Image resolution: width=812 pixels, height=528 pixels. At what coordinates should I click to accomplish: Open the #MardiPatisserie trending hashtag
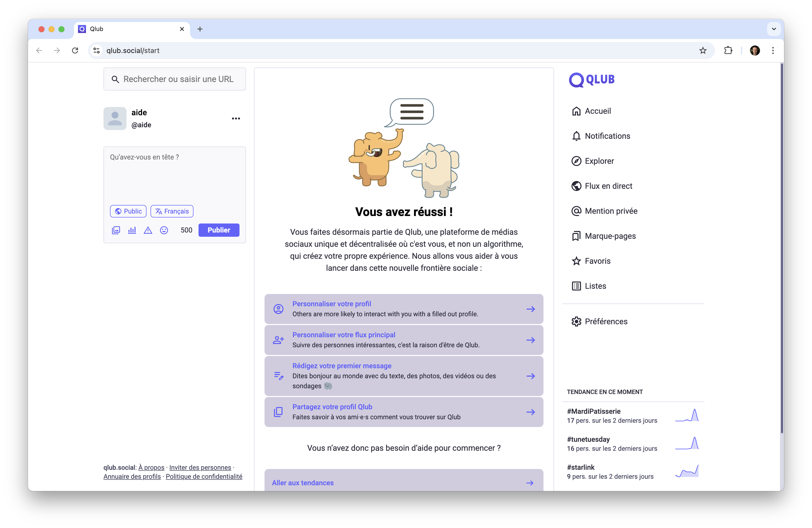[594, 412]
